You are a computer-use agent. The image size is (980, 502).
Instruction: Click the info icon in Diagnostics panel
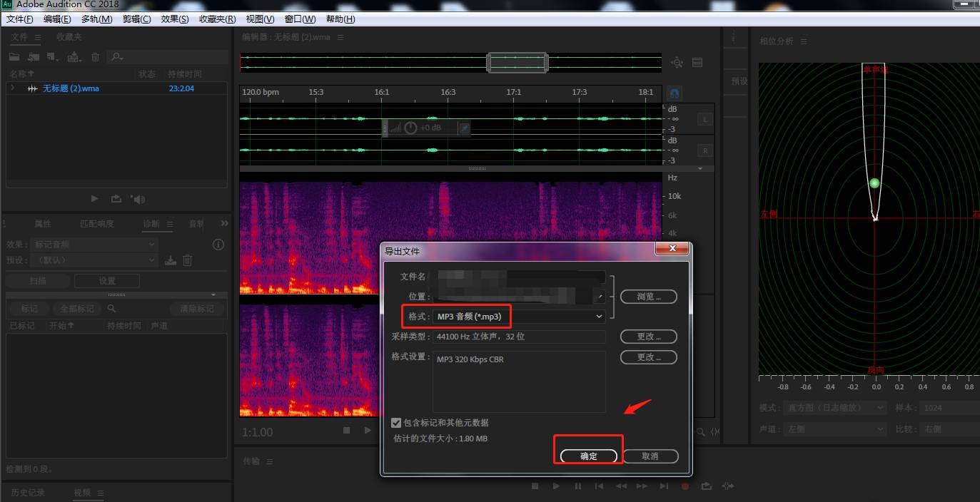(218, 245)
